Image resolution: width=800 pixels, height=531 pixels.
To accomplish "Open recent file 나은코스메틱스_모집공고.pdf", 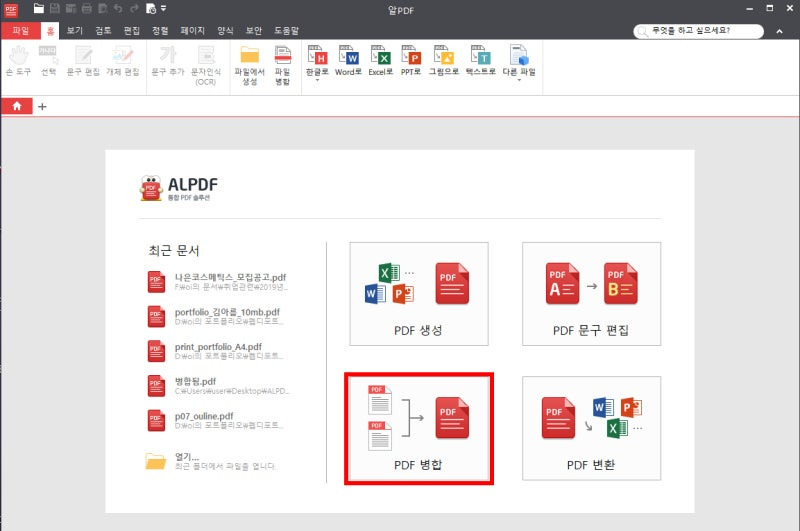I will tap(219, 282).
